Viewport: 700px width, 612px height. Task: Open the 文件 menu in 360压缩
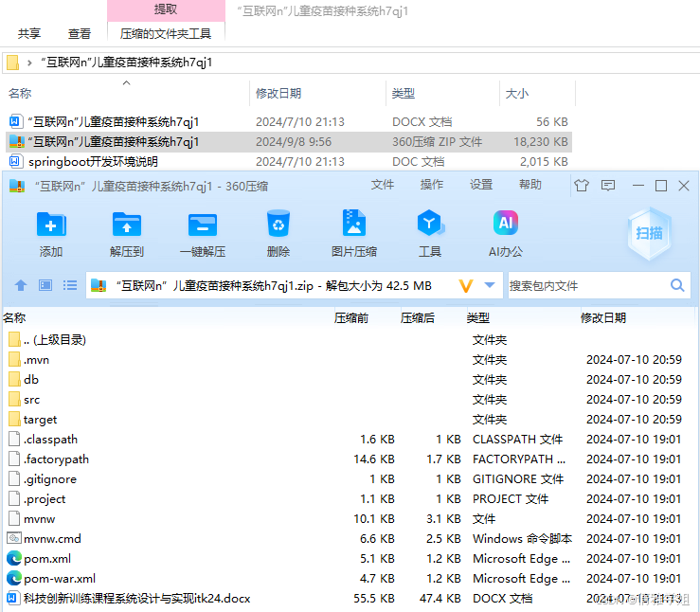click(382, 185)
